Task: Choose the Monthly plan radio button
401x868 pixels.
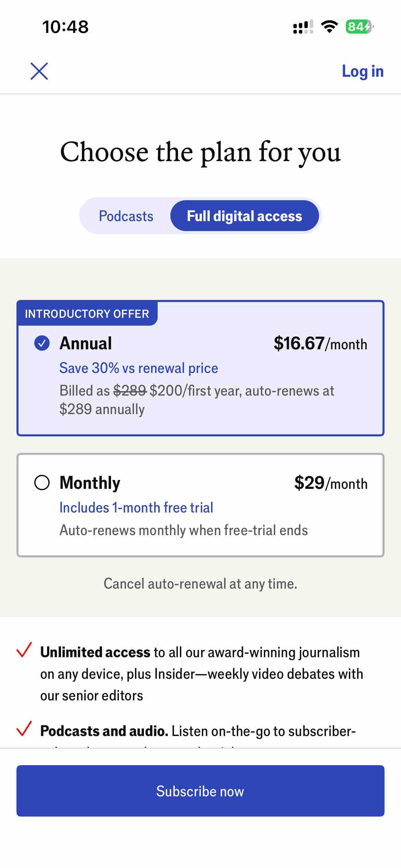Action: (42, 483)
